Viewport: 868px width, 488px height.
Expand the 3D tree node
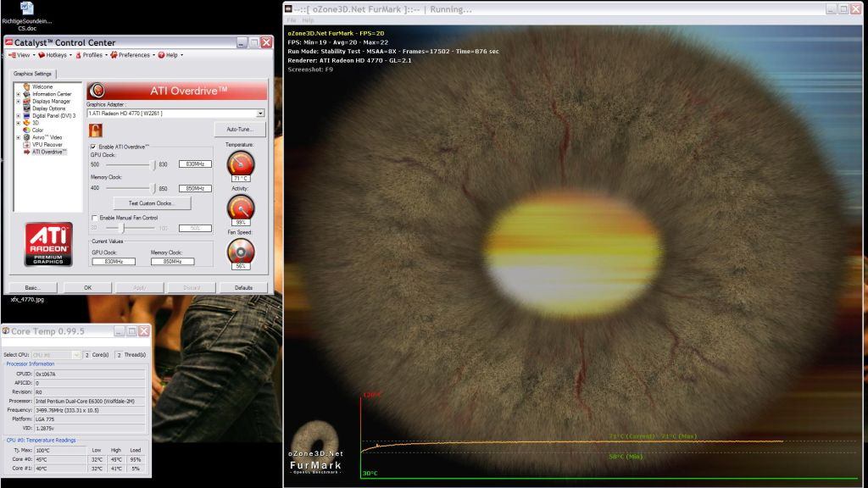pyautogui.click(x=19, y=123)
